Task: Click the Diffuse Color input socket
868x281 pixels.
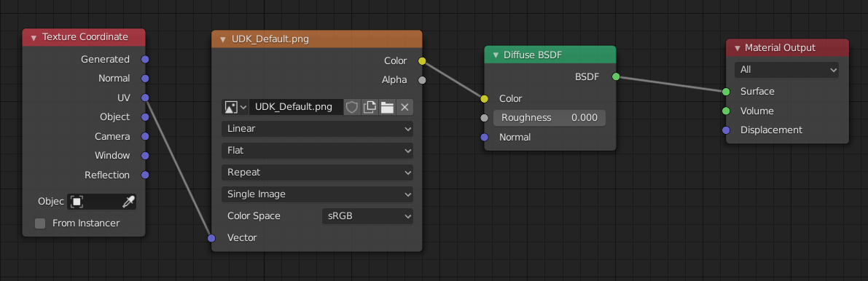Action: pyautogui.click(x=485, y=98)
